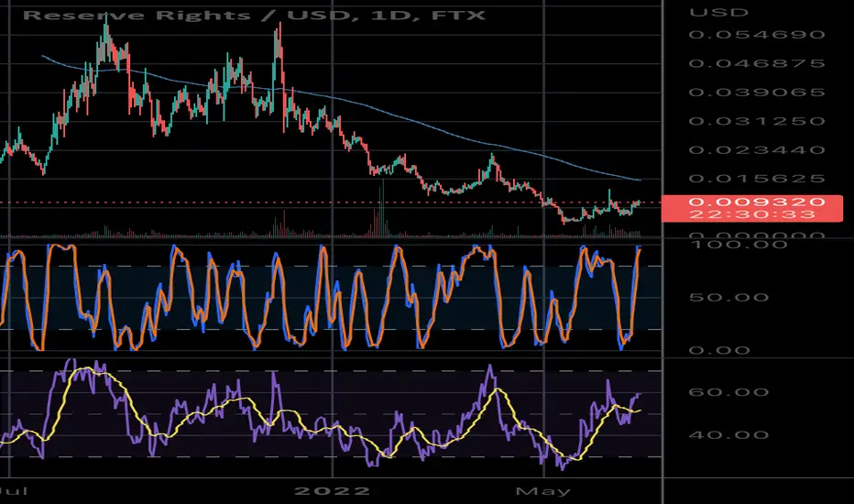Click the Jul label on the time axis
The image size is (854, 504).
coord(14,491)
